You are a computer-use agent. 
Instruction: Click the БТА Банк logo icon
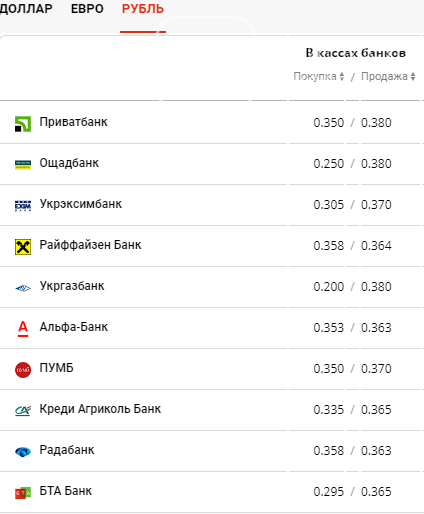[23, 493]
